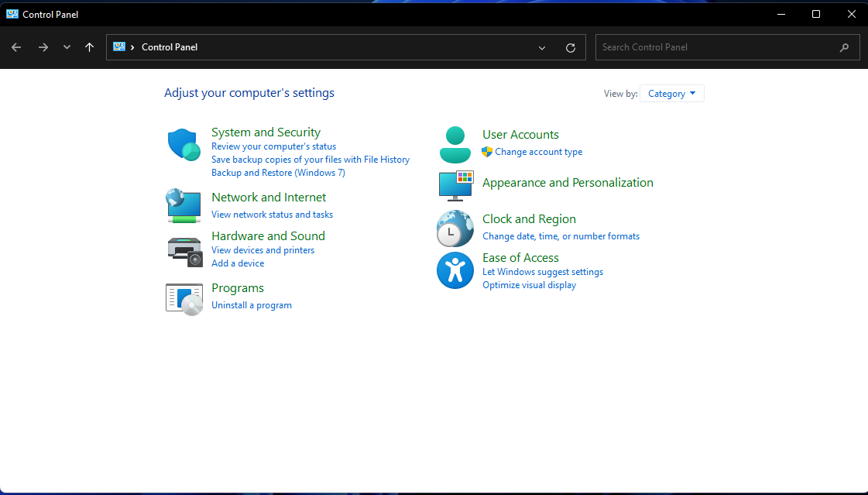Open the Network and Internet heading

tap(269, 198)
